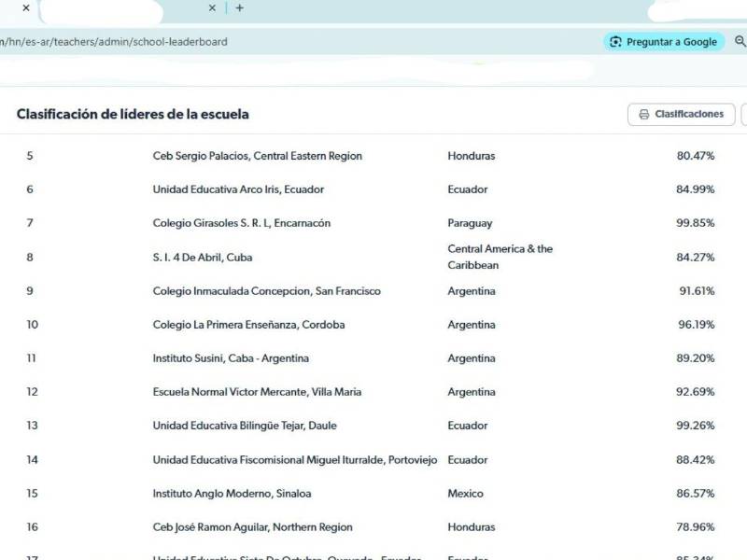Screen dimensions: 747x560
Task: Select school Unidad Educativa Arco Iris, Ecuador
Action: [x=238, y=189]
